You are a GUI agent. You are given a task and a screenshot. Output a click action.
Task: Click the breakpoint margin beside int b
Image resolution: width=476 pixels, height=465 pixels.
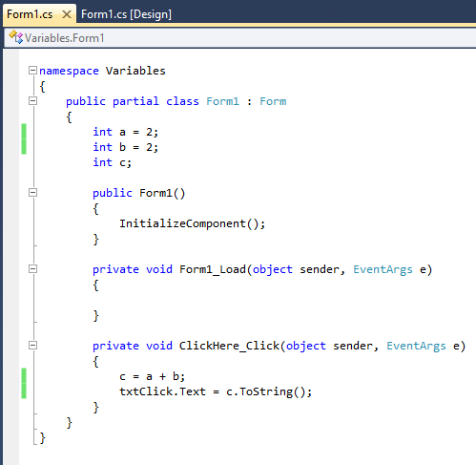pos(10,147)
